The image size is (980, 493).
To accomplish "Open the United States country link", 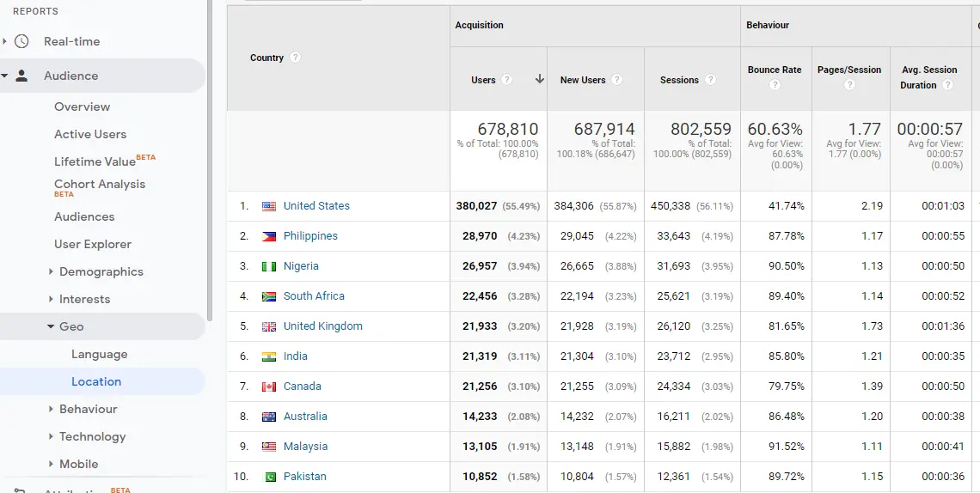I will (316, 206).
